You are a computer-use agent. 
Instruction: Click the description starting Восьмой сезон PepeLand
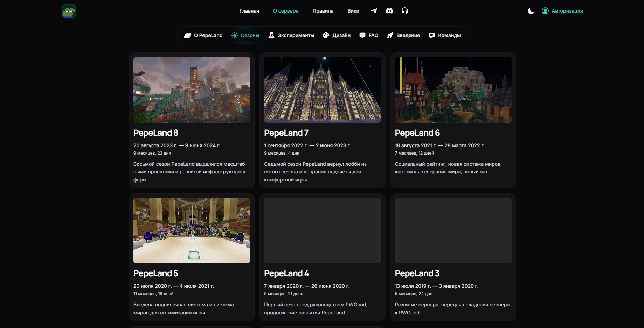coord(190,172)
